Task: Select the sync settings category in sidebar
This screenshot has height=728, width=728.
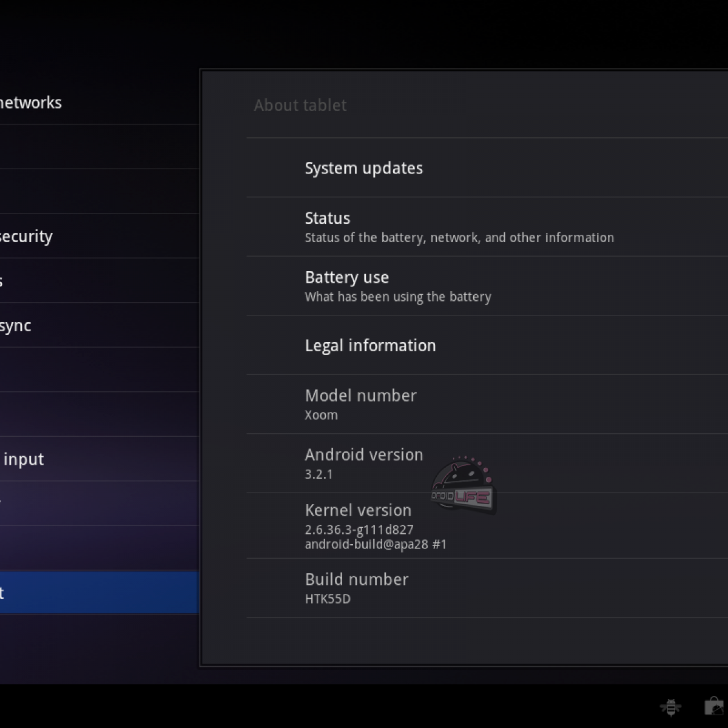Action: coord(99,325)
